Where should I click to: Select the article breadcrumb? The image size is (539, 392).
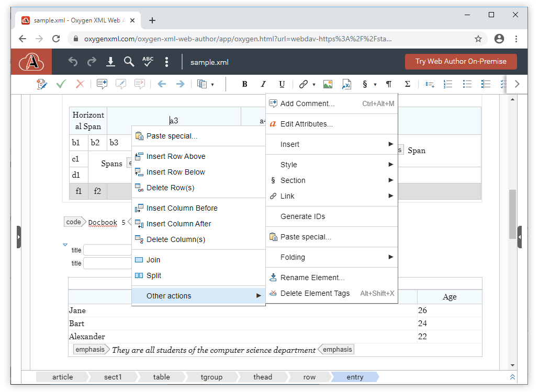tap(62, 377)
